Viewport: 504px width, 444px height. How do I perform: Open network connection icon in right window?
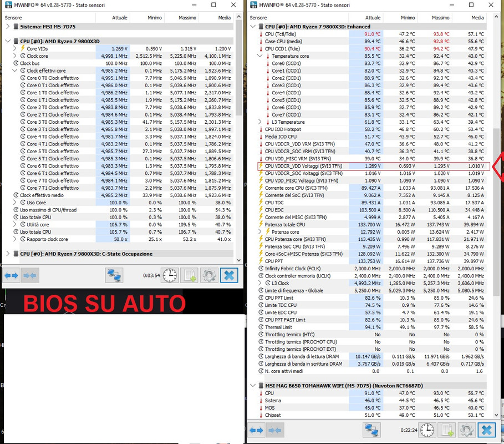pos(371,430)
